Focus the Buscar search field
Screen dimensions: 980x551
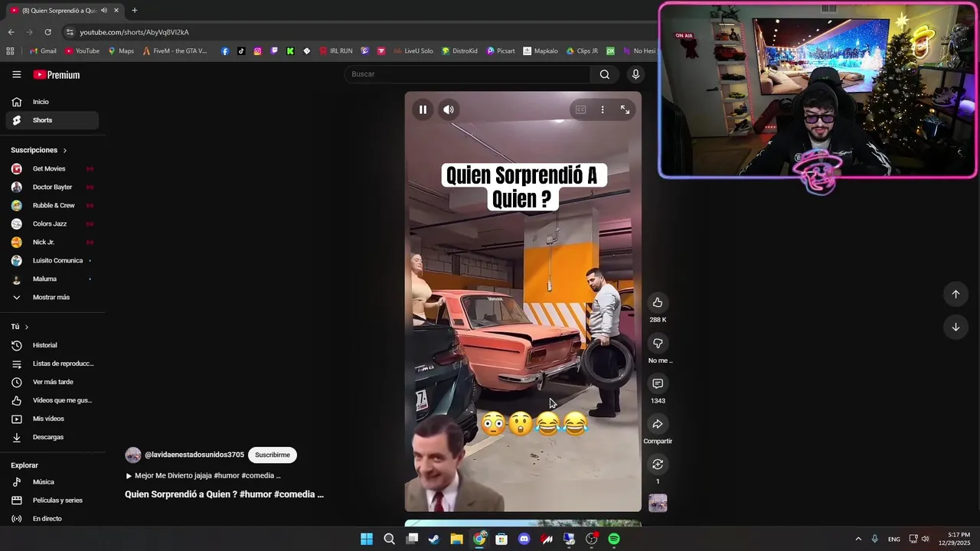pyautogui.click(x=467, y=74)
